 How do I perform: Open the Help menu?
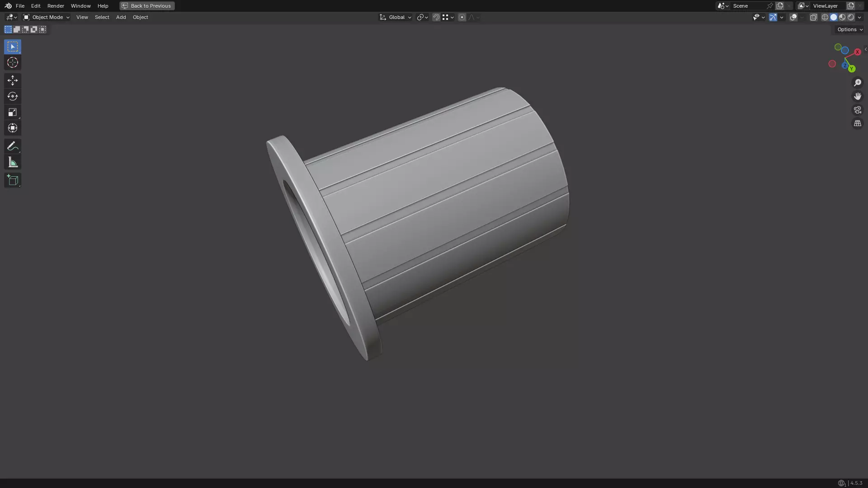click(103, 6)
